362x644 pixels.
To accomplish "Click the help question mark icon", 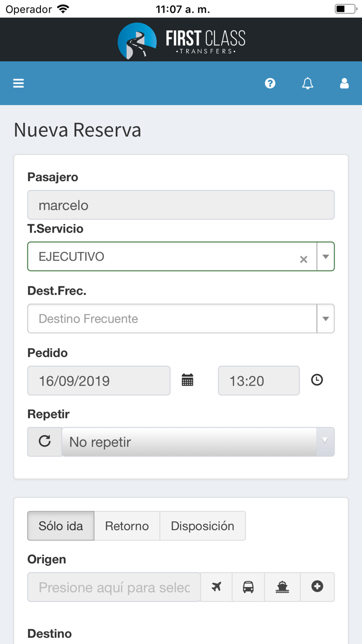I will pyautogui.click(x=270, y=83).
